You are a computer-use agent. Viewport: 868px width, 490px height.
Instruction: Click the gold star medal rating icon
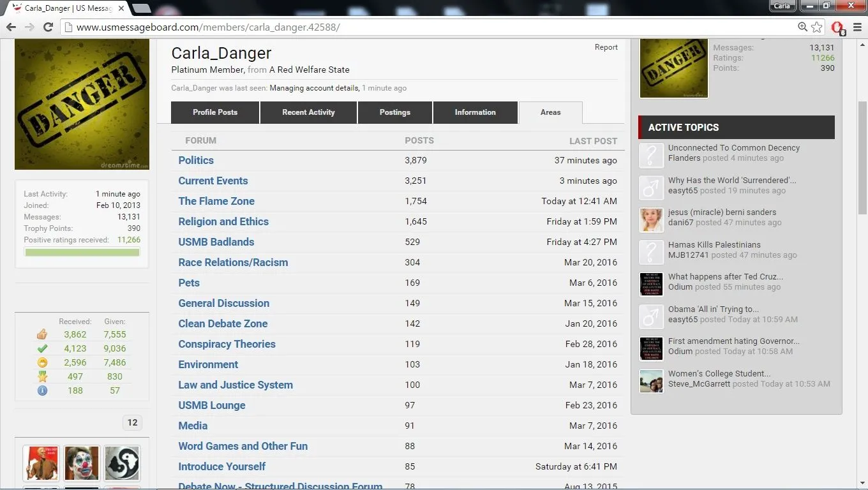coord(42,376)
